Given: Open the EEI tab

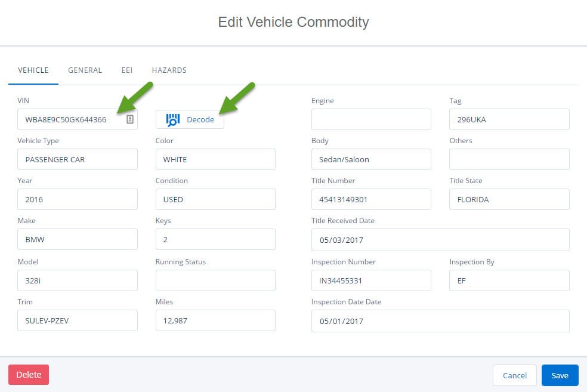Looking at the screenshot, I should (x=127, y=70).
